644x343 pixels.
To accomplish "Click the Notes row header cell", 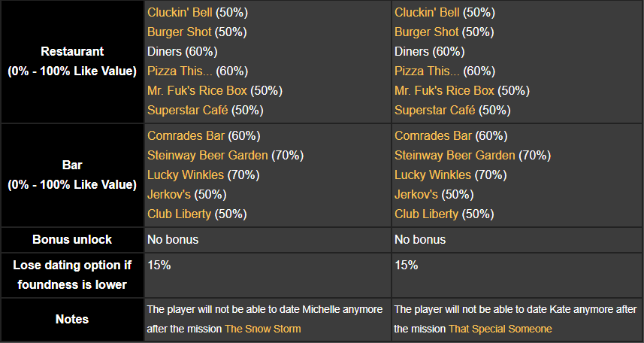I will tap(72, 320).
